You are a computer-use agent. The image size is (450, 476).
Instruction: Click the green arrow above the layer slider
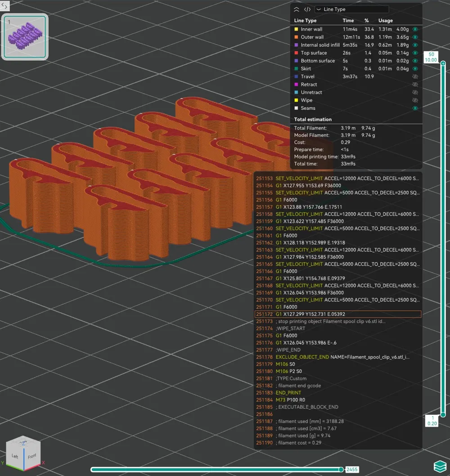click(443, 63)
